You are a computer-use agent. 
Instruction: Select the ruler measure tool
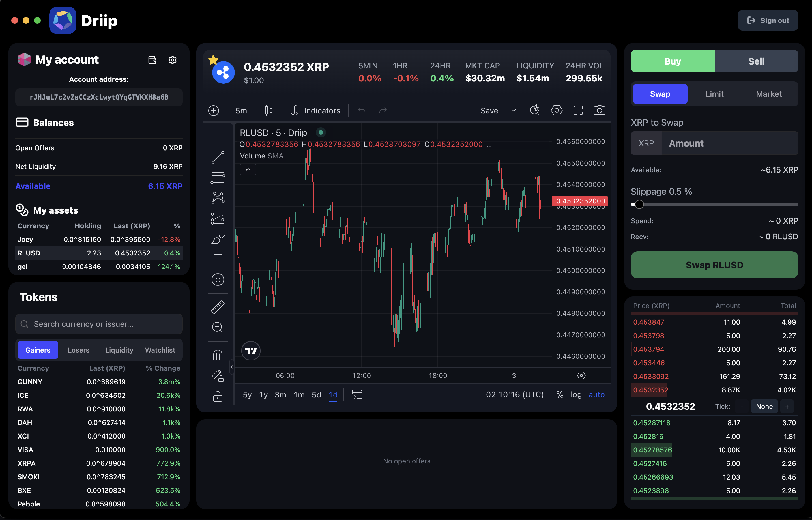(218, 307)
